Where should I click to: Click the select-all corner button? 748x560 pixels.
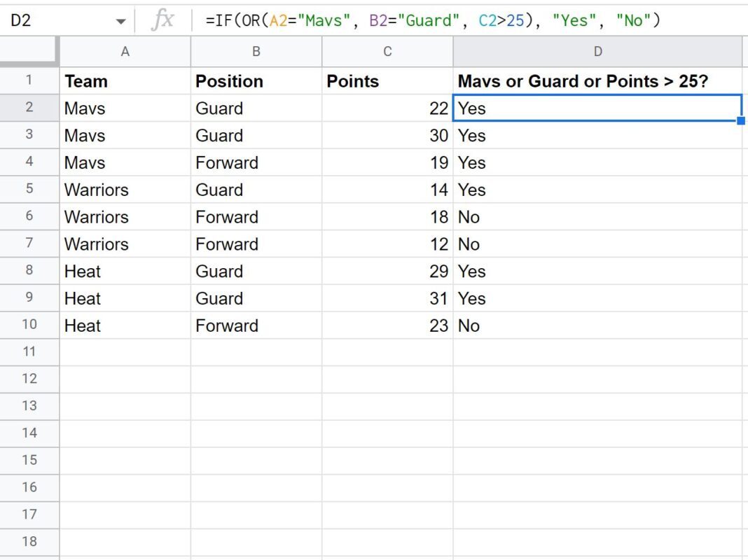pos(29,51)
